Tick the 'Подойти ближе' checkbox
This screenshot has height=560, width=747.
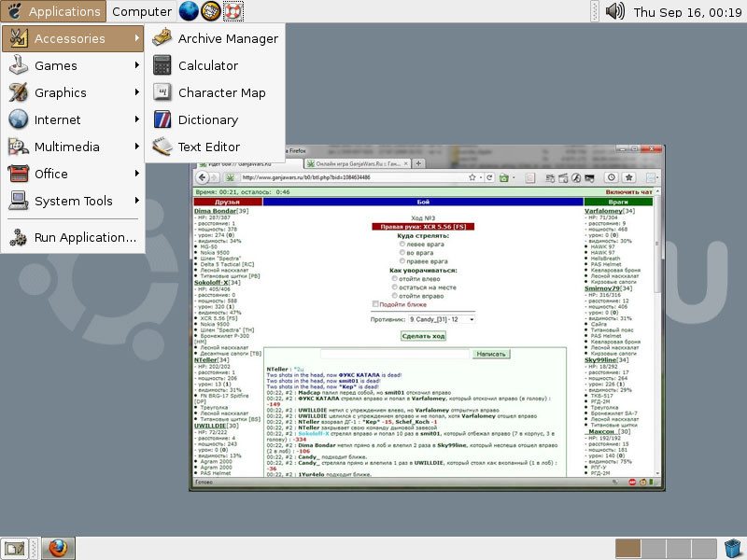[375, 304]
